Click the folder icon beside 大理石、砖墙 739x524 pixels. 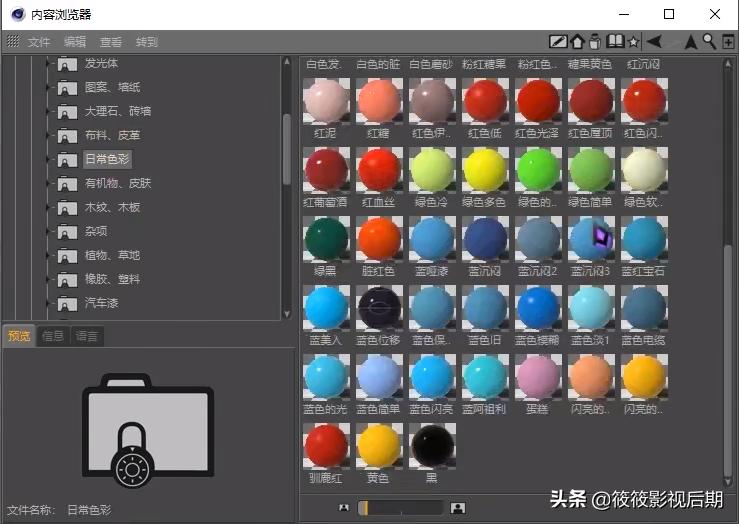(x=67, y=112)
